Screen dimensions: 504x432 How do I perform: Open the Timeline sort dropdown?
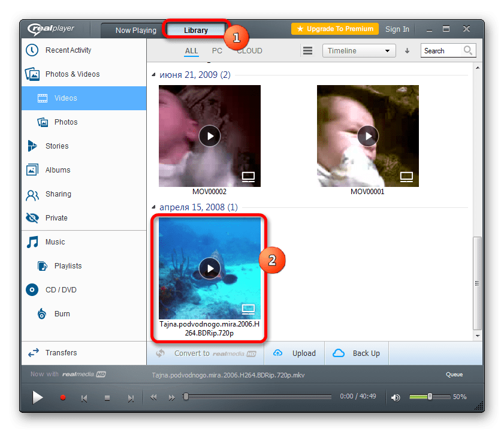(x=359, y=51)
